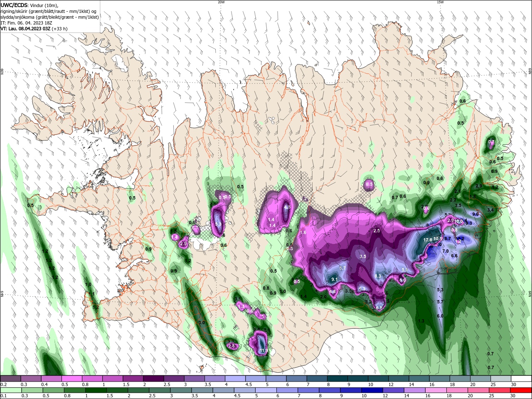Screen dimensions: 532x399
Task: Click the bright red 30+ swatch in lower legend
Action: pos(522,390)
